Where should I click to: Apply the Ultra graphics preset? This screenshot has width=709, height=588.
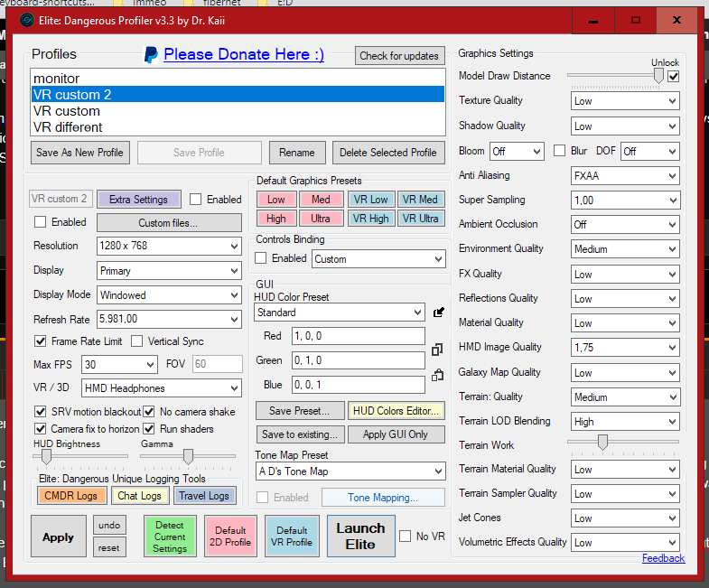321,219
